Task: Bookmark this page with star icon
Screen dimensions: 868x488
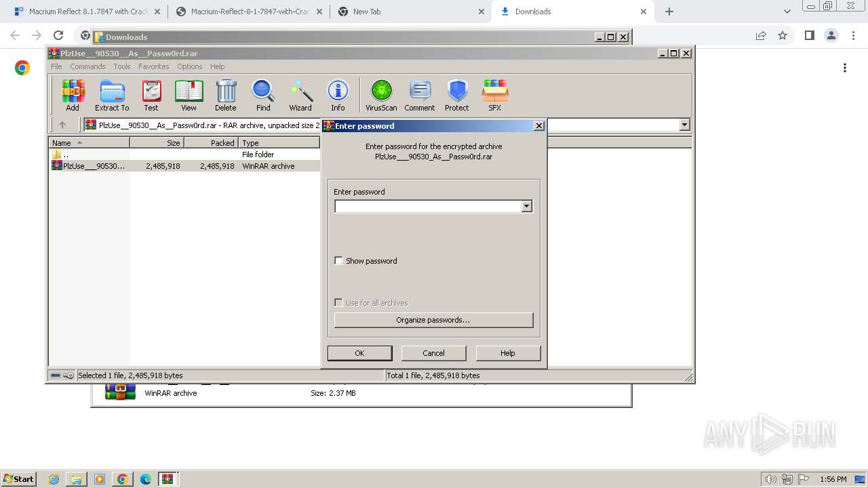Action: pyautogui.click(x=783, y=35)
